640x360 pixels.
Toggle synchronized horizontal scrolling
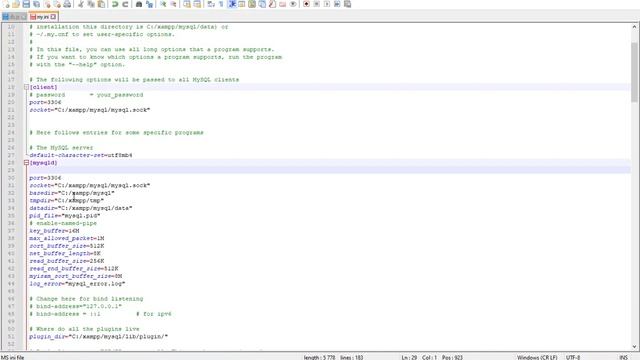(197, 4)
